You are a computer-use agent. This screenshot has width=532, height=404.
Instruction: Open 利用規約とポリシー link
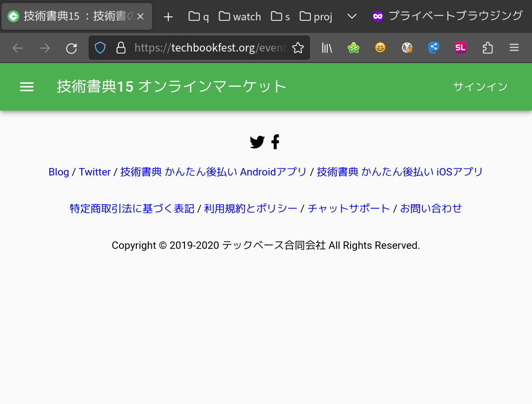251,209
